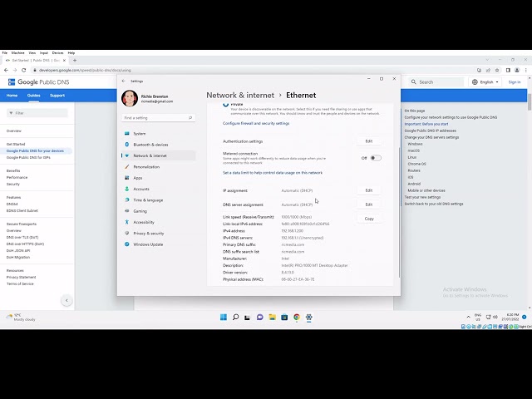The height and width of the screenshot is (399, 532).
Task: Open the View menu
Action: [32, 53]
